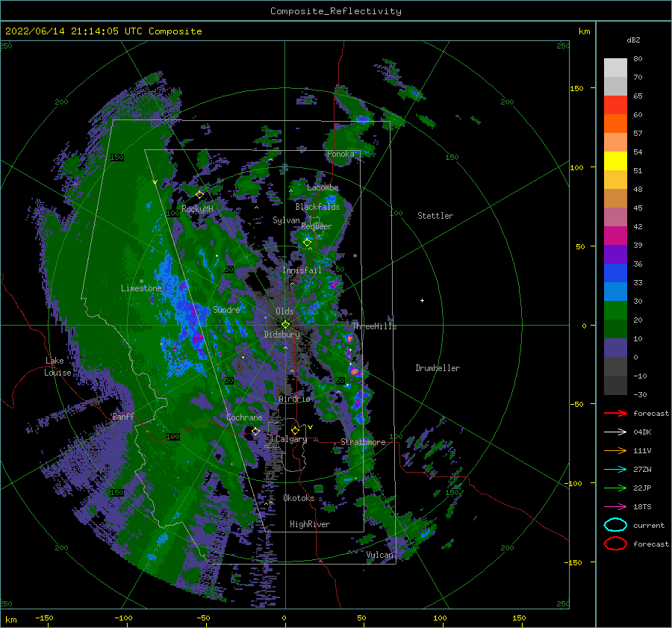Pick the red swatch between 60 and 65 dBZ
The width and height of the screenshot is (672, 628).
(x=615, y=105)
